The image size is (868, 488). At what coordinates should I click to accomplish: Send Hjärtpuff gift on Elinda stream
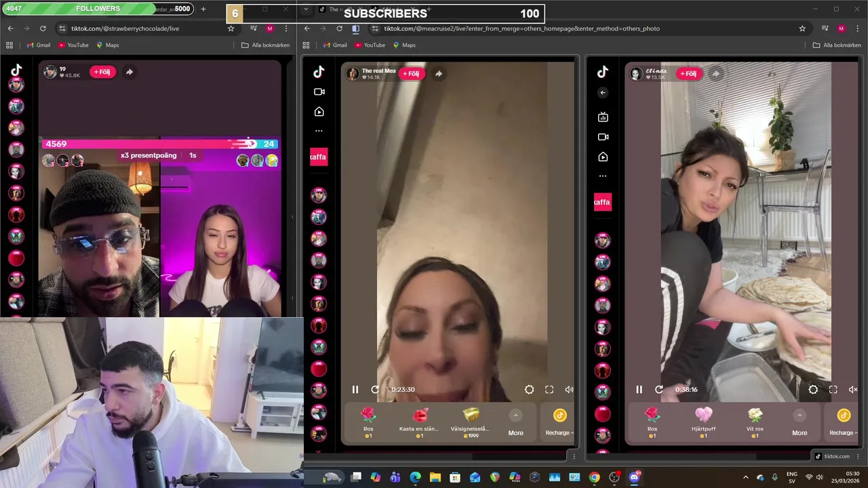tap(704, 422)
